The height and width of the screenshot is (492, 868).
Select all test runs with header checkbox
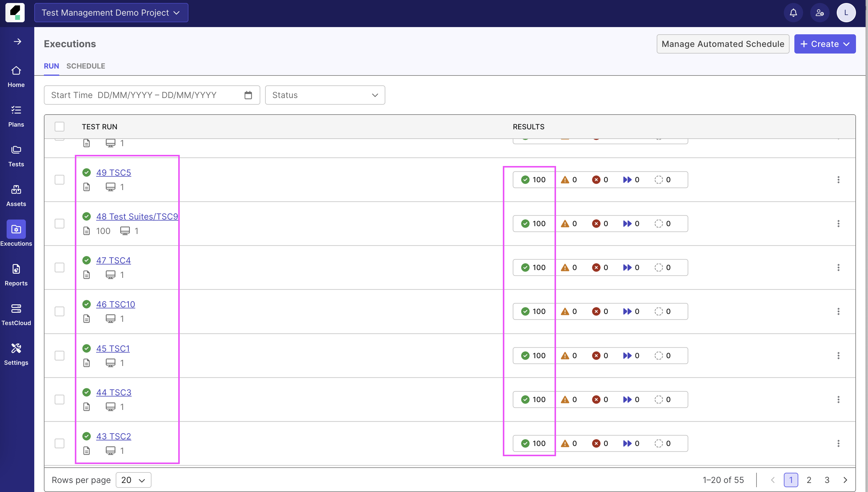pos(60,126)
